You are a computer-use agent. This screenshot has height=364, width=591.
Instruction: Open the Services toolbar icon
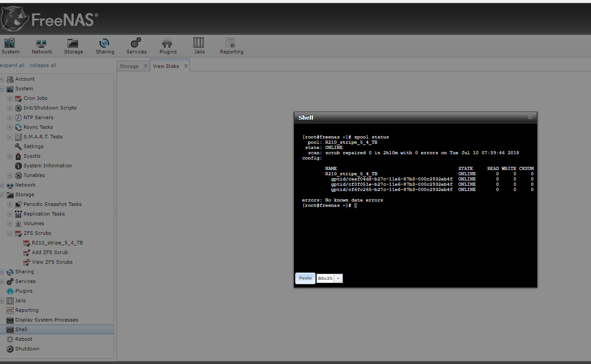pos(136,46)
